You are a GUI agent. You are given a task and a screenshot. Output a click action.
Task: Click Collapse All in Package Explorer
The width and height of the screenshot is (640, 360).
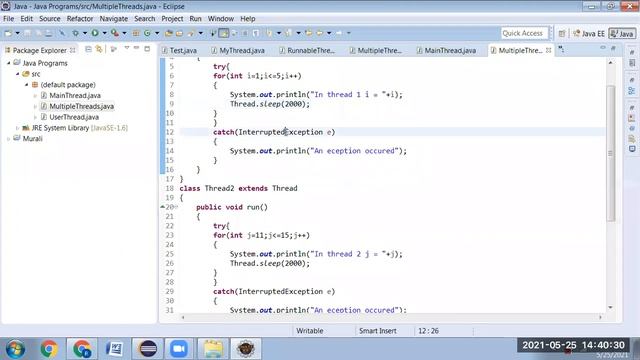pyautogui.click(x=88, y=49)
